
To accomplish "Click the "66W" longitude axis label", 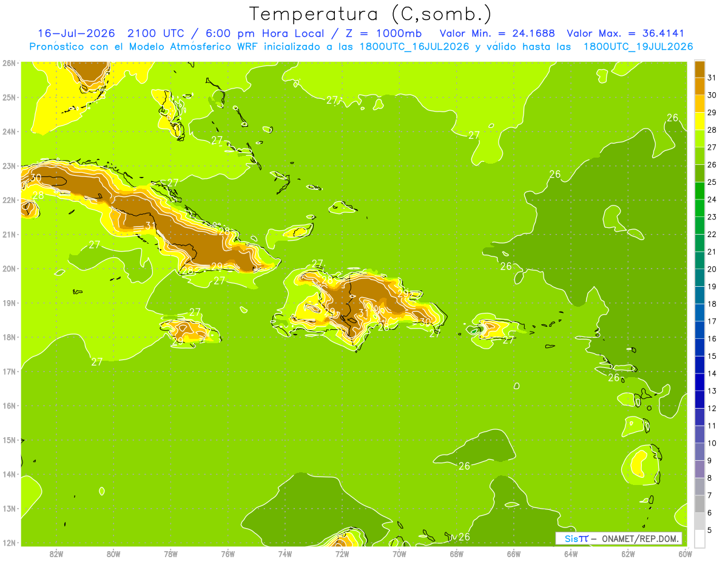I will point(514,554).
